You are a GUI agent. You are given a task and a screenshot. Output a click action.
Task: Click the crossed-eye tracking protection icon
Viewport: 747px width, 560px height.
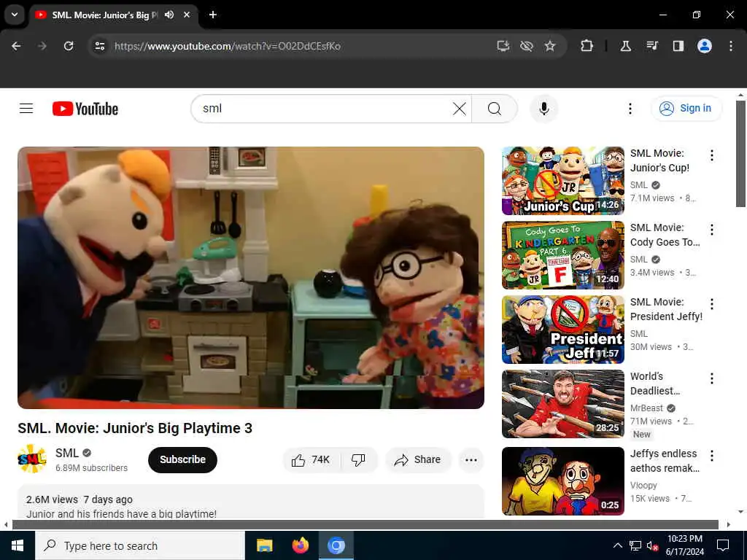[x=527, y=46]
